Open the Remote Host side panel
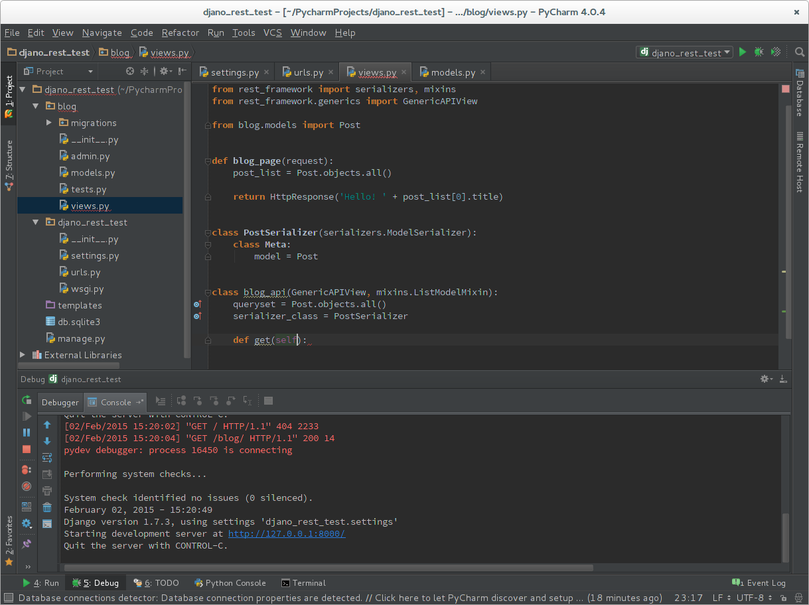 [800, 162]
